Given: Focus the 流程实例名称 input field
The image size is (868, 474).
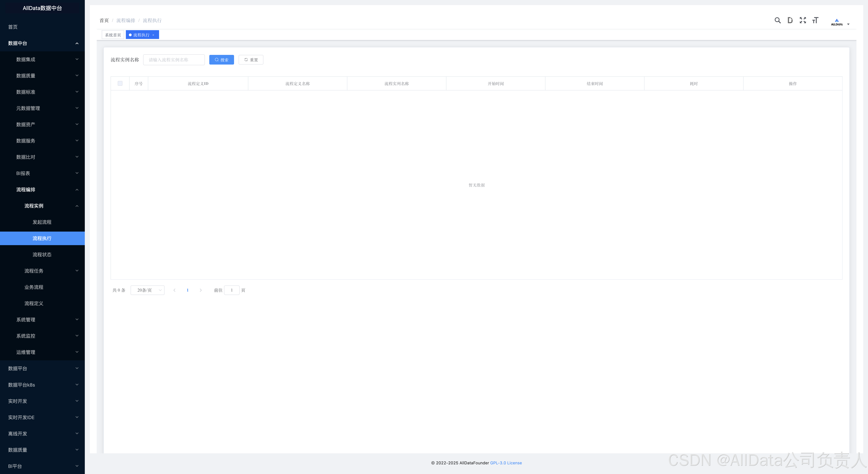Looking at the screenshot, I should [174, 60].
